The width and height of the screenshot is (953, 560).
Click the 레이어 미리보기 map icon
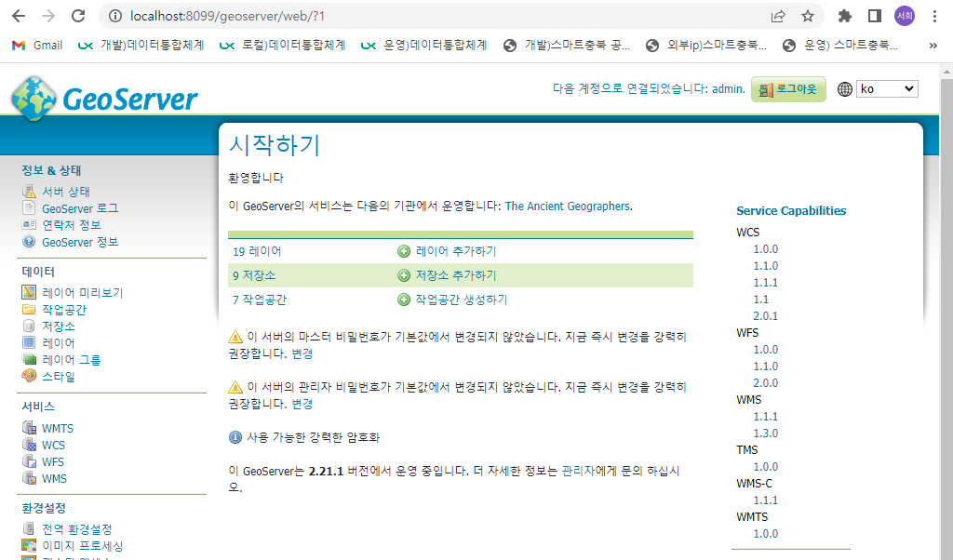click(29, 292)
